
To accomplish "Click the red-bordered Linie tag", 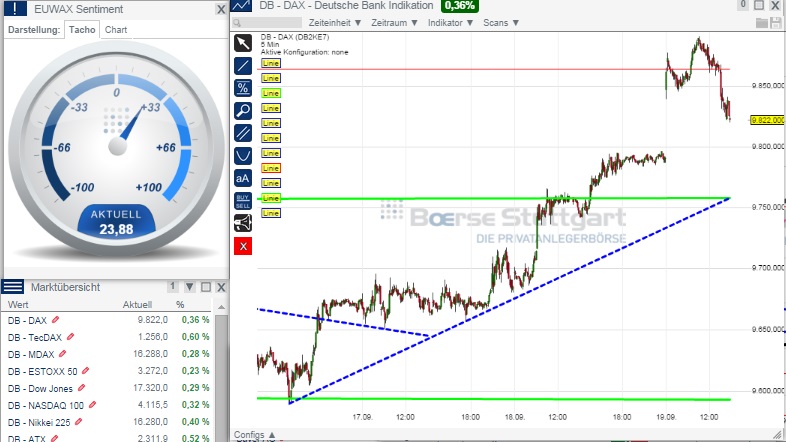I will point(271,168).
